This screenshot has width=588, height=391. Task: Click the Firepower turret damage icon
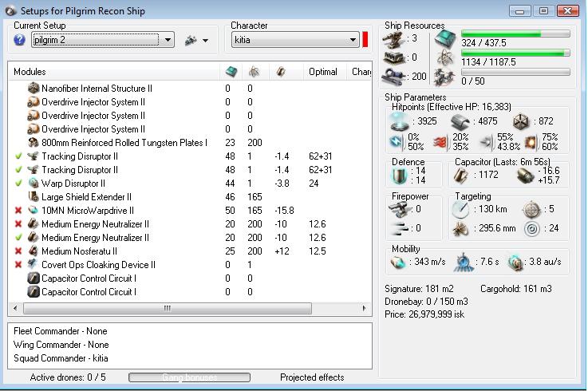point(398,209)
